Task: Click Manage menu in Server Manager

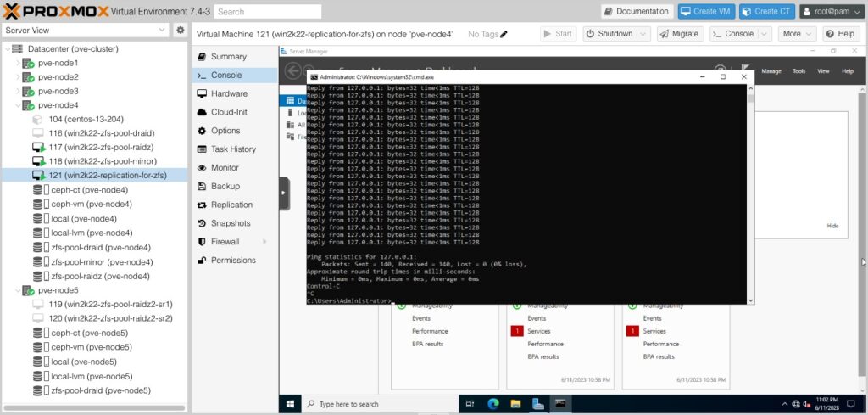Action: pos(771,71)
